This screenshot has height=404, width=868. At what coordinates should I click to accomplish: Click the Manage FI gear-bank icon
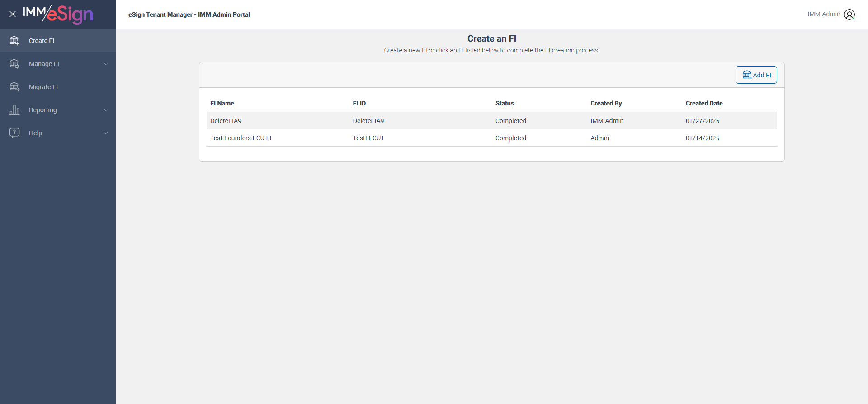coord(14,64)
